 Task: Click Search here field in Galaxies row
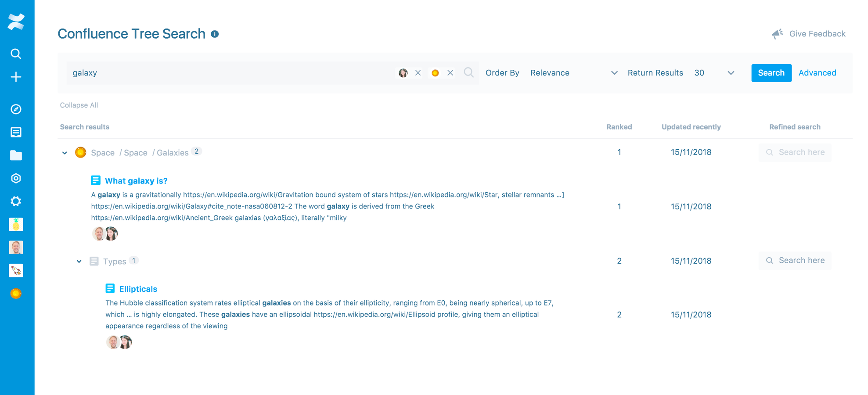[x=795, y=152]
